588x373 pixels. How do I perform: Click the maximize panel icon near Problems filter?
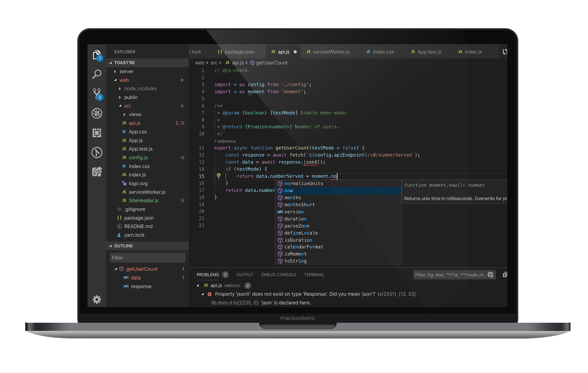tap(505, 275)
